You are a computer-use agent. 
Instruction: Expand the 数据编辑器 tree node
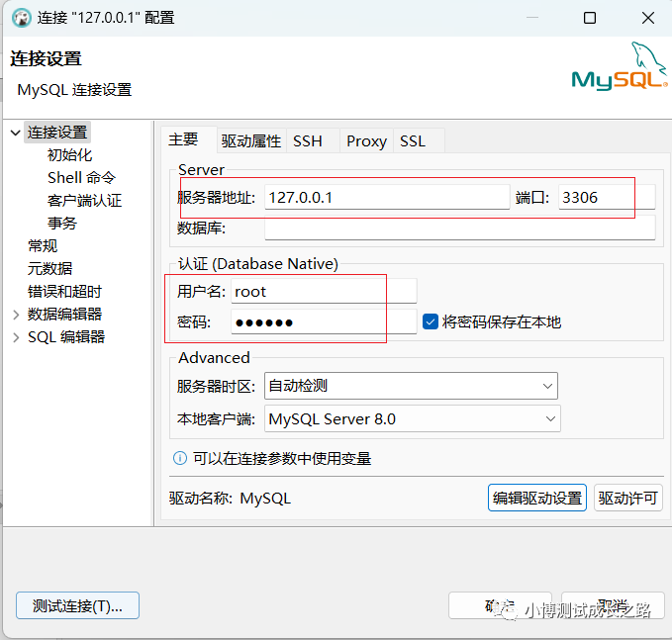click(x=16, y=315)
